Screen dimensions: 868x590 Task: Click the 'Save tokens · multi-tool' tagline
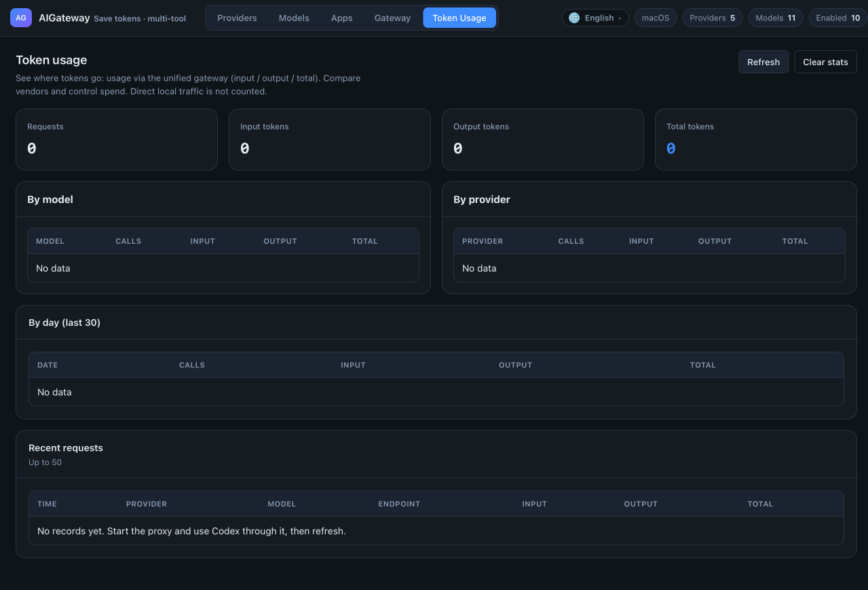(140, 18)
